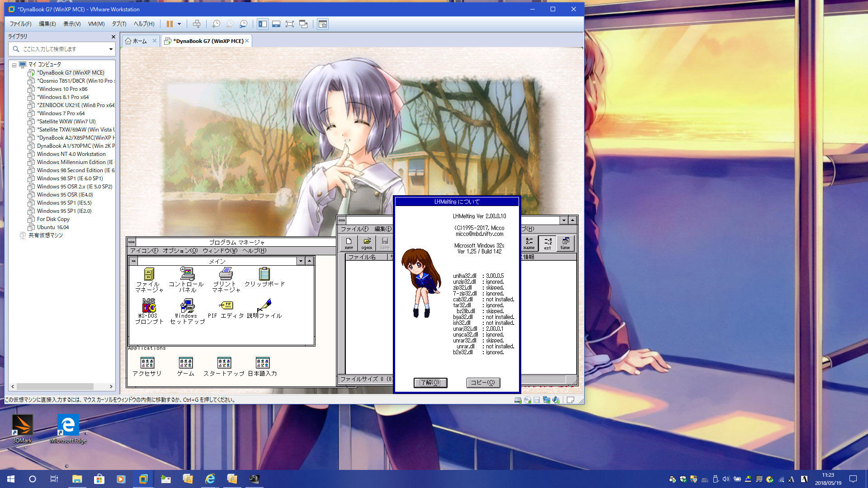868x488 pixels.
Task: Toggle the console view icon in the toolbar
Action: tap(323, 24)
